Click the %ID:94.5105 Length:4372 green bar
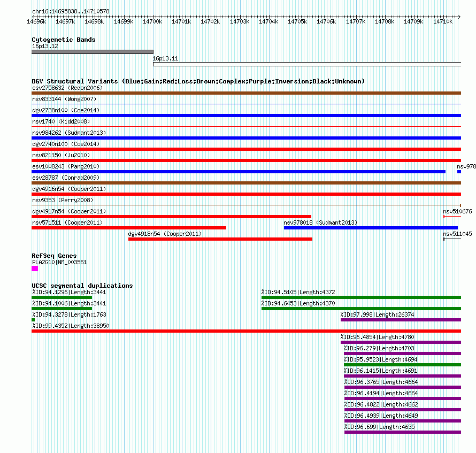 click(x=361, y=297)
